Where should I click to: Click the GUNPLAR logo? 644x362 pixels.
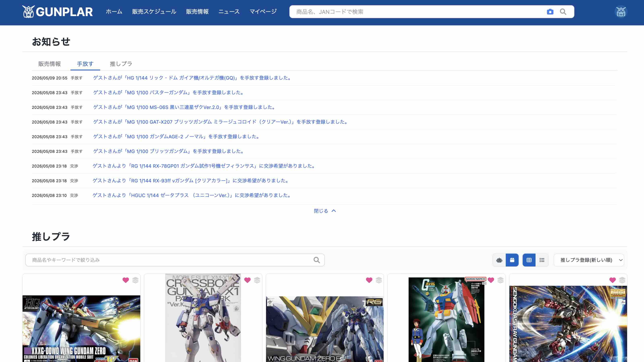coord(58,12)
